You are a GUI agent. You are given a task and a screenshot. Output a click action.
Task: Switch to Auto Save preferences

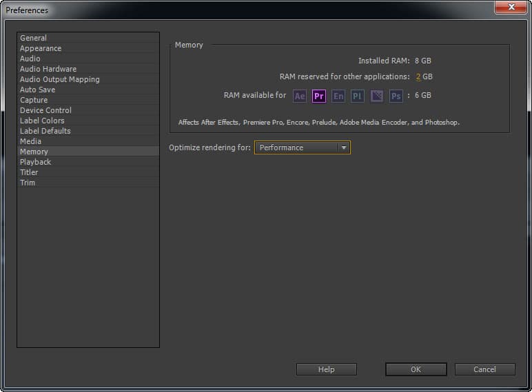point(88,90)
